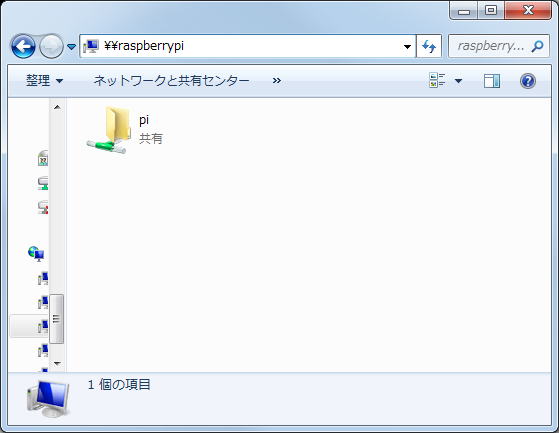Click the navigation pane scroll up arrow
Viewport: 559px width, 433px height.
[x=57, y=107]
